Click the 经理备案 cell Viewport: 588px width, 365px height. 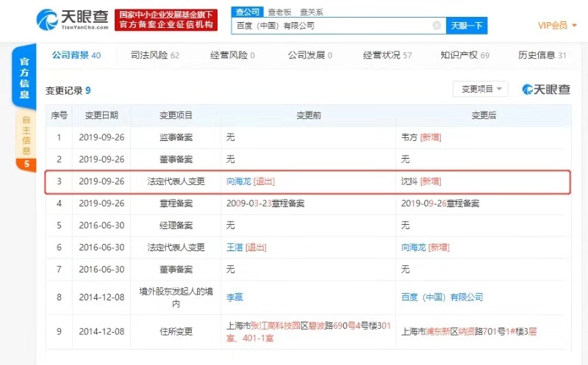[176, 225]
